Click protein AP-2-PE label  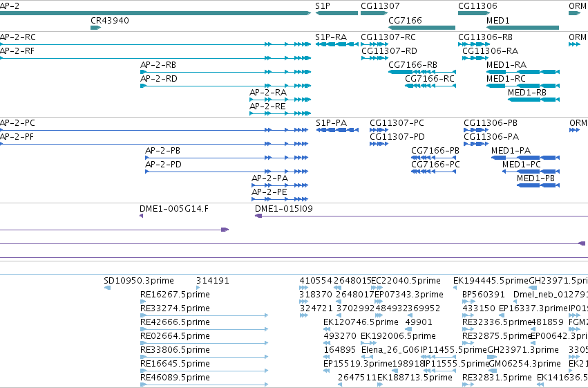pyautogui.click(x=269, y=192)
